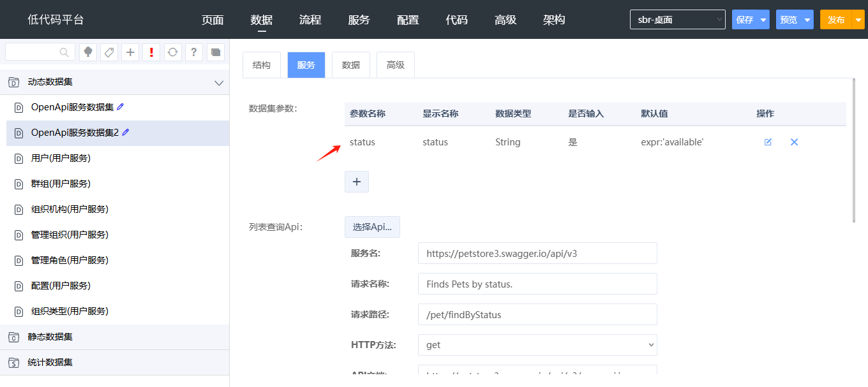The height and width of the screenshot is (387, 868).
Task: Click the String data type cell
Action: coord(508,142)
